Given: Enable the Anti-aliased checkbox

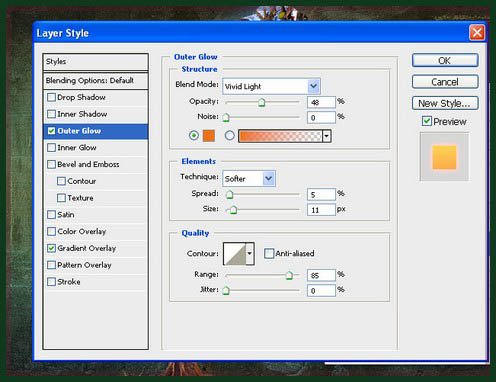Looking at the screenshot, I should 269,253.
